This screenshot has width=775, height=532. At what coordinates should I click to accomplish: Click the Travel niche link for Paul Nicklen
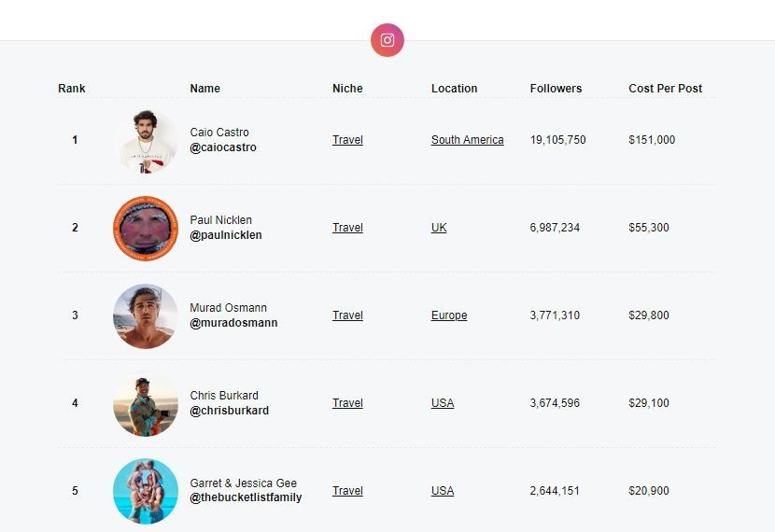coord(347,228)
